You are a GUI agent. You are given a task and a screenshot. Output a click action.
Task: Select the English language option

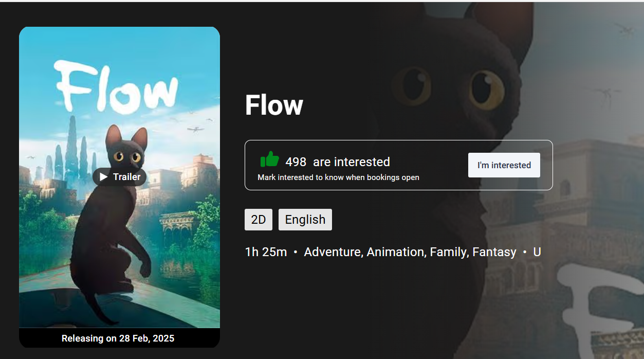pyautogui.click(x=305, y=219)
